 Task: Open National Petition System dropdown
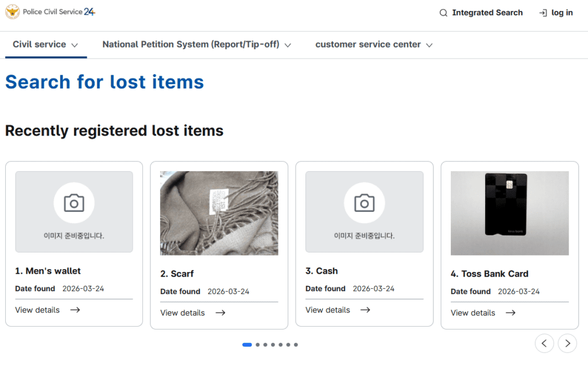(x=196, y=44)
